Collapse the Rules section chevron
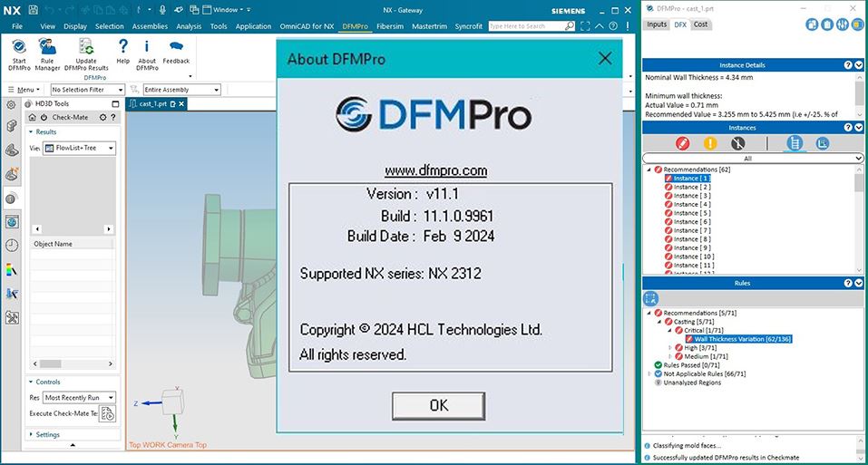This screenshot has width=868, height=465. click(x=859, y=283)
